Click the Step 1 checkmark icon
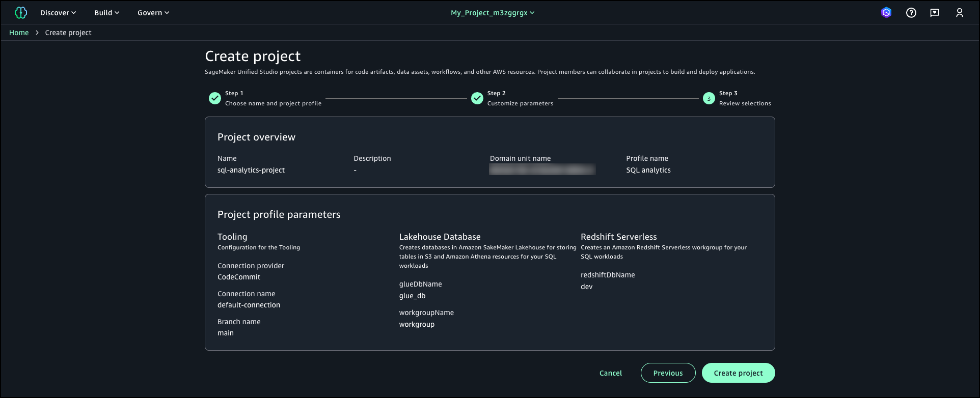This screenshot has width=980, height=398. 215,98
